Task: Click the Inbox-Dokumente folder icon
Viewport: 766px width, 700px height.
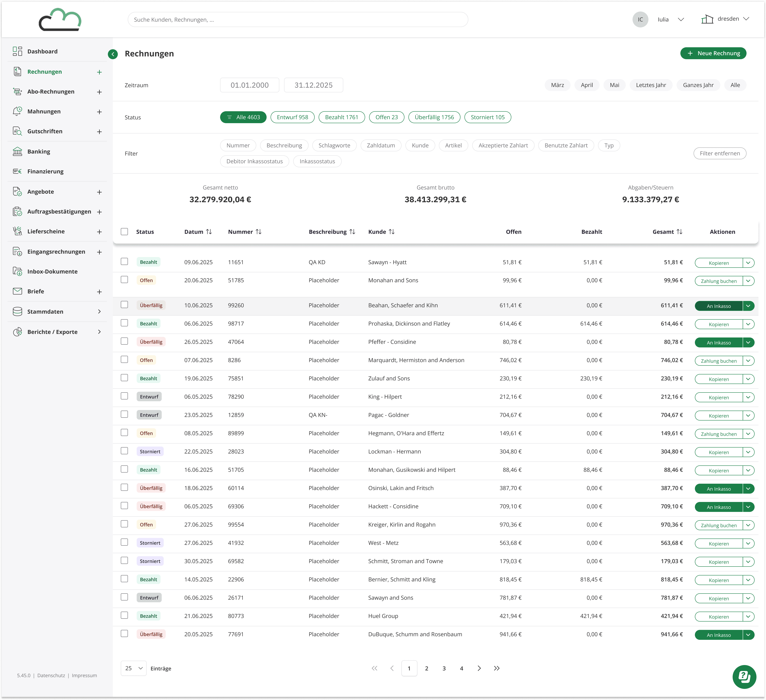Action: 17,271
